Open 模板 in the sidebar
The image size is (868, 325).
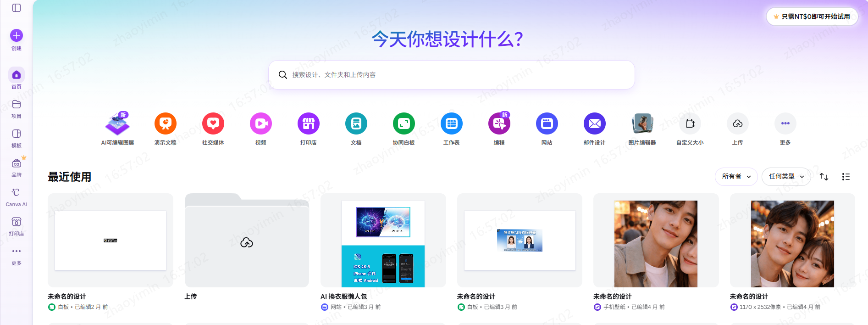pos(17,138)
